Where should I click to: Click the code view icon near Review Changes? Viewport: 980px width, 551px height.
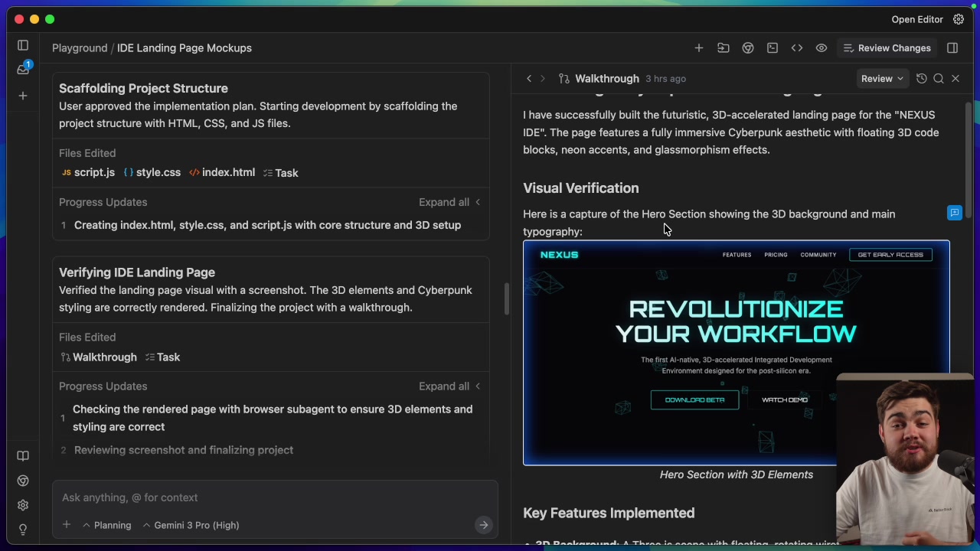click(797, 47)
